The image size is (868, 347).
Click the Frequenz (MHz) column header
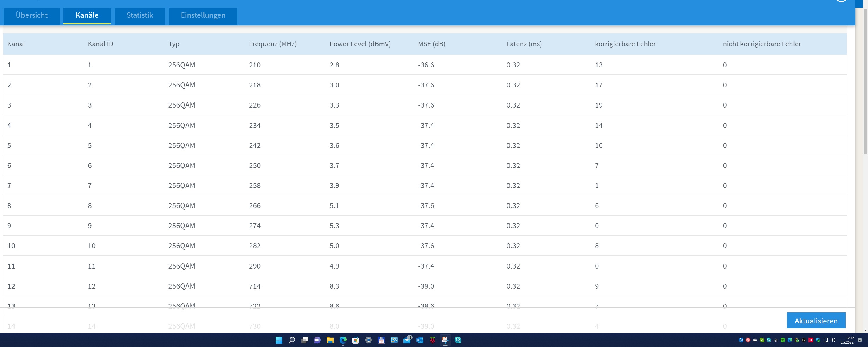[x=272, y=44]
